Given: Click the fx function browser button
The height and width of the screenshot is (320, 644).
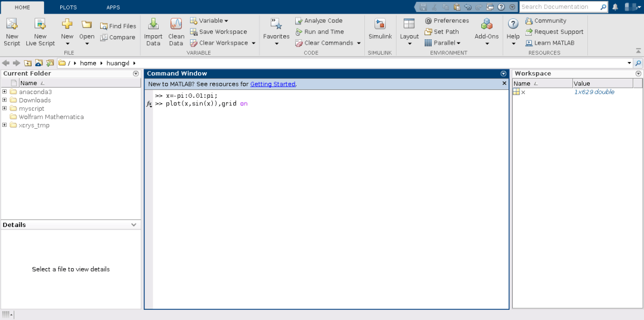Looking at the screenshot, I should click(150, 104).
